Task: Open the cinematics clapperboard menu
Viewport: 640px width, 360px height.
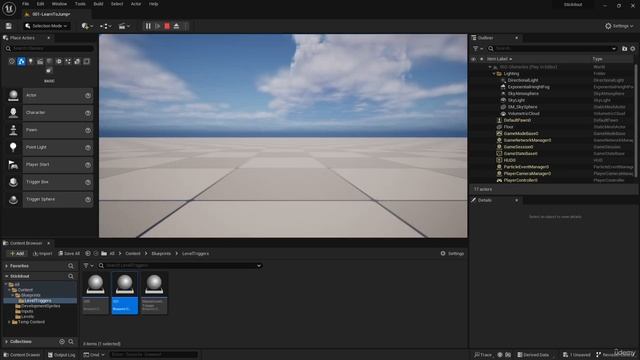Action: [124, 26]
